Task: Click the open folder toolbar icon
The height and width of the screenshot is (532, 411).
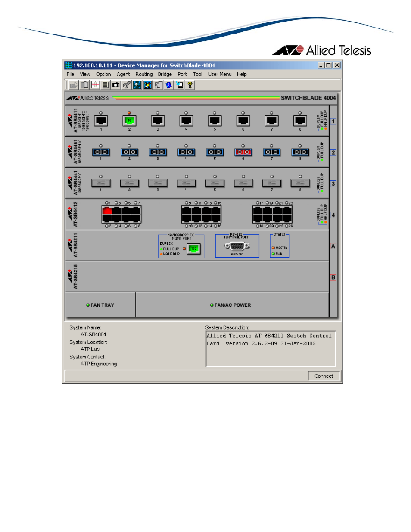Action: 74,85
